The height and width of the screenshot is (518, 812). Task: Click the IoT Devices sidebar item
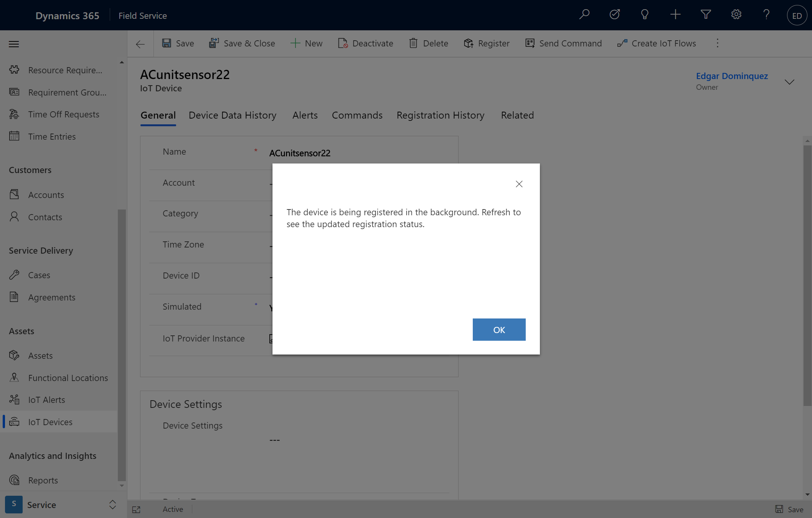(x=50, y=422)
